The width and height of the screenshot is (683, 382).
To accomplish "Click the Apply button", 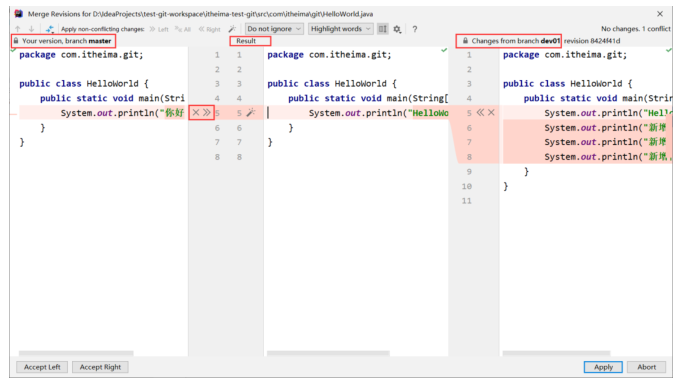I will click(x=603, y=367).
